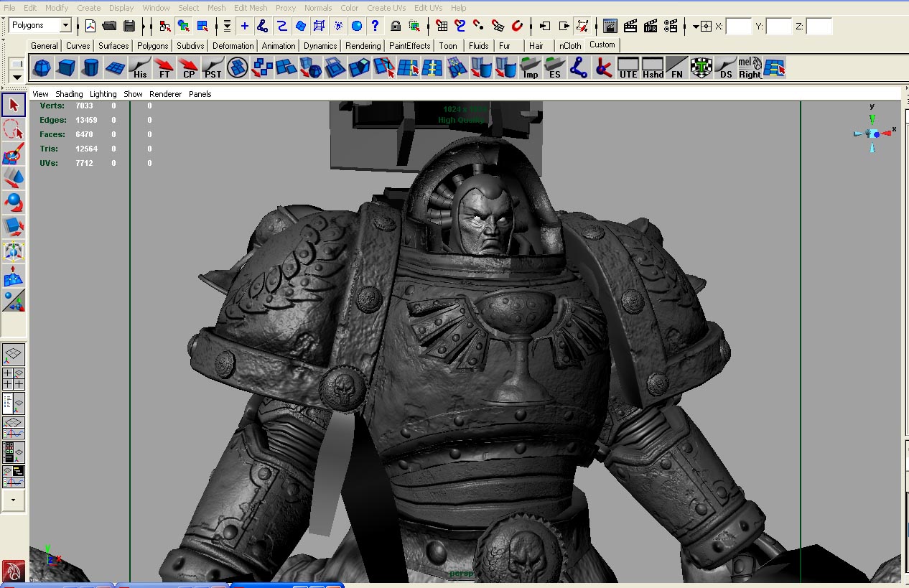Click the Open Scene folder icon
This screenshot has width=909, height=588.
pos(110,26)
